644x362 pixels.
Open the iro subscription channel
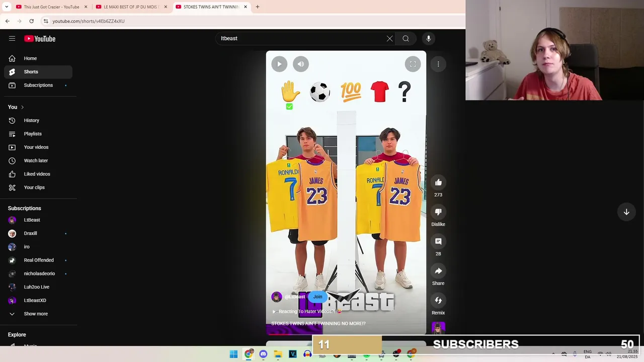(x=38, y=247)
